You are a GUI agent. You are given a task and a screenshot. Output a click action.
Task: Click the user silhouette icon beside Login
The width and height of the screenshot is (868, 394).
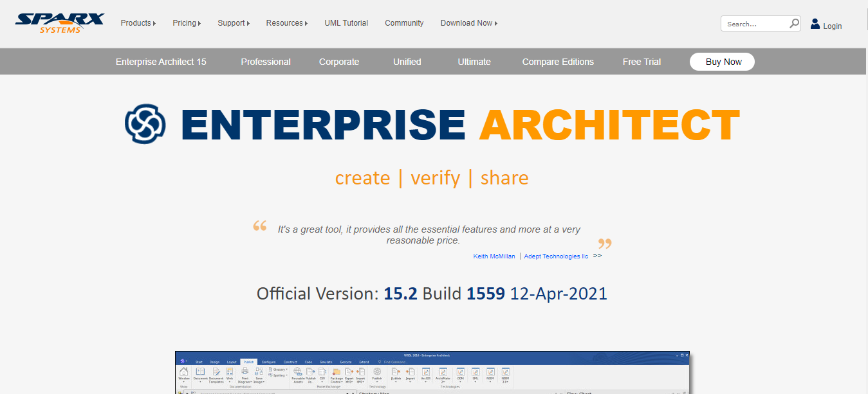[815, 24]
